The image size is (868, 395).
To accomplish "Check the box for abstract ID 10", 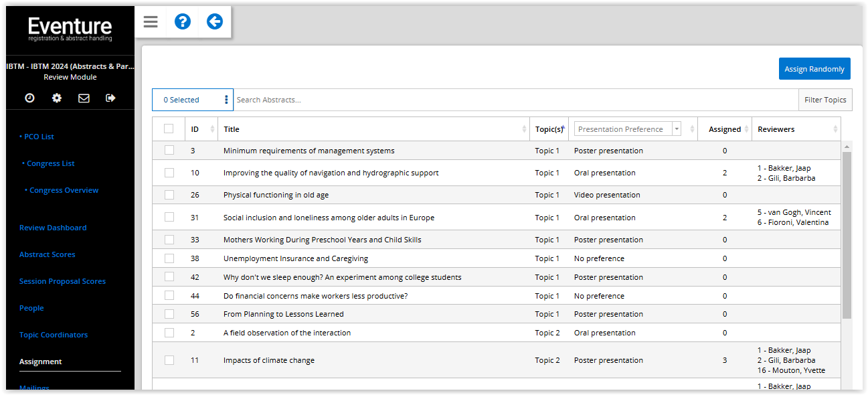I will pyautogui.click(x=169, y=173).
